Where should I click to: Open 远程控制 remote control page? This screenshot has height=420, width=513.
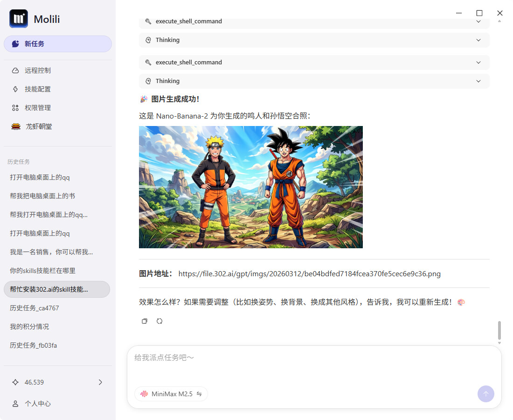click(x=37, y=70)
